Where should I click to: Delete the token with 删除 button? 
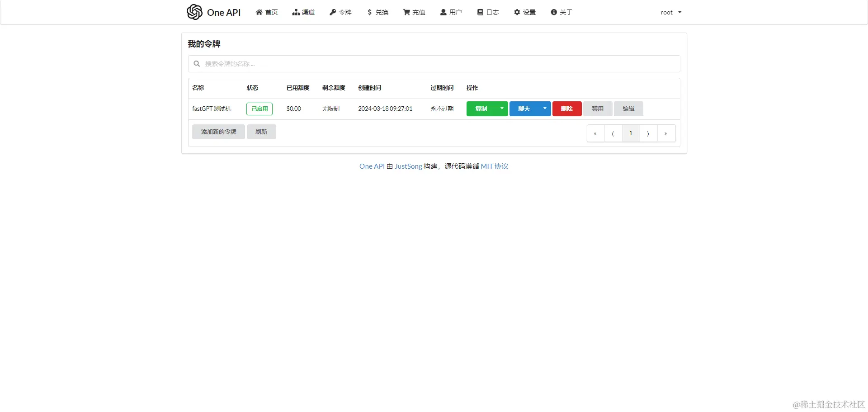pyautogui.click(x=567, y=109)
